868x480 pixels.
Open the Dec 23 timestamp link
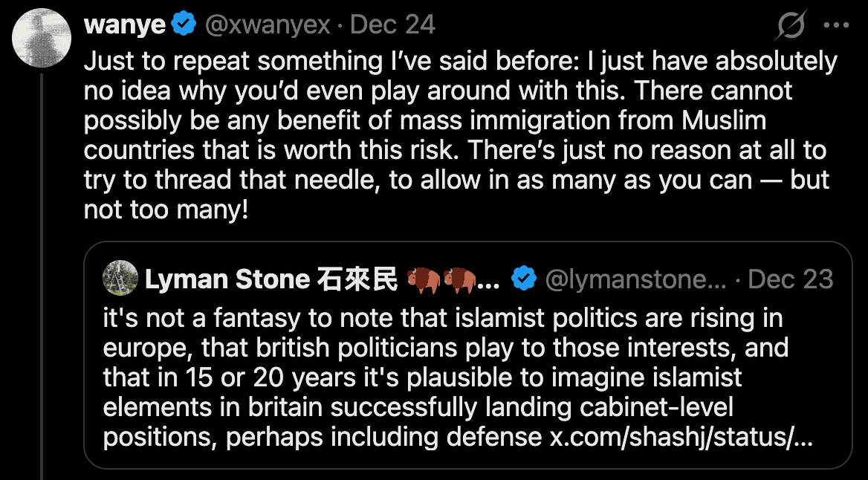(x=791, y=279)
